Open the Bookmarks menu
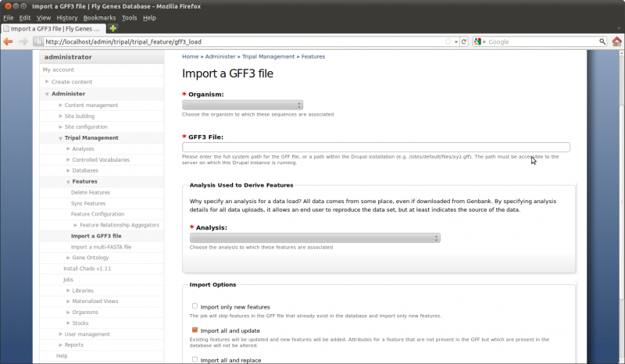Screen dimensions: 625x364 coord(100,17)
